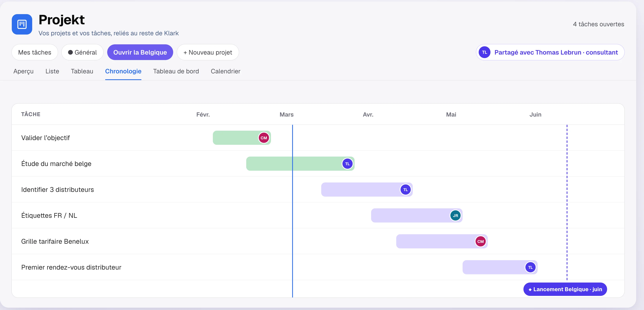The image size is (644, 310).
Task: Open the Tableau de bord tab
Action: coord(176,71)
